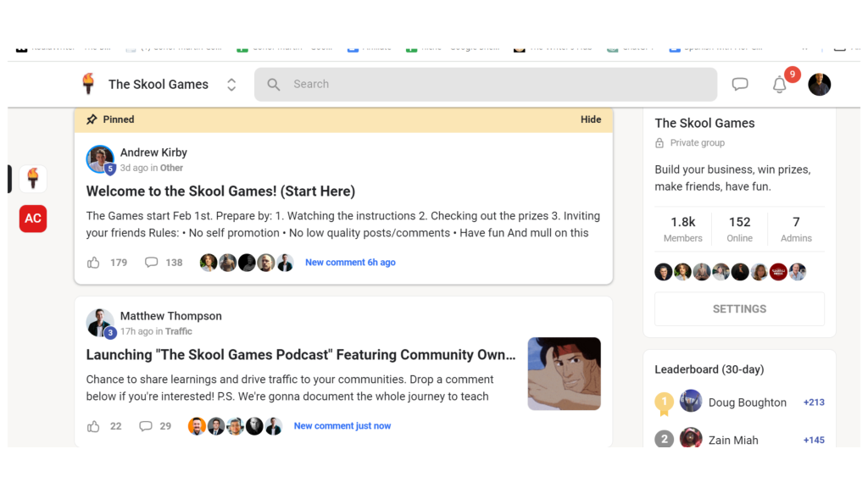868x488 pixels.
Task: Open notifications bell with 9 alerts
Action: 780,84
